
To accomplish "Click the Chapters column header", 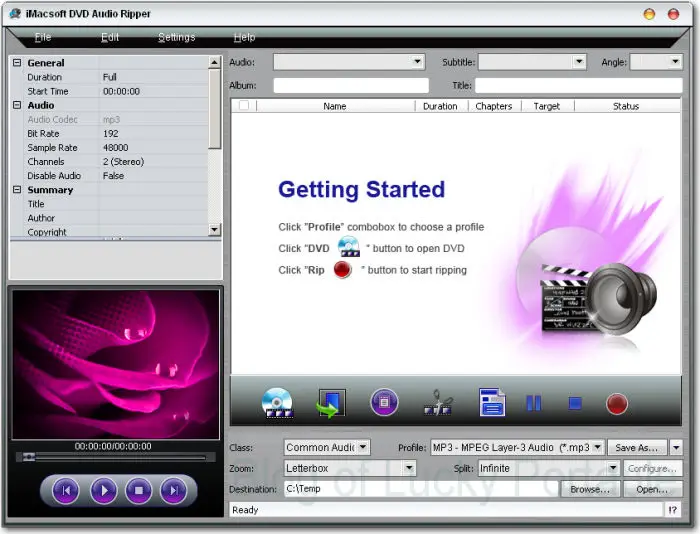I will point(494,106).
